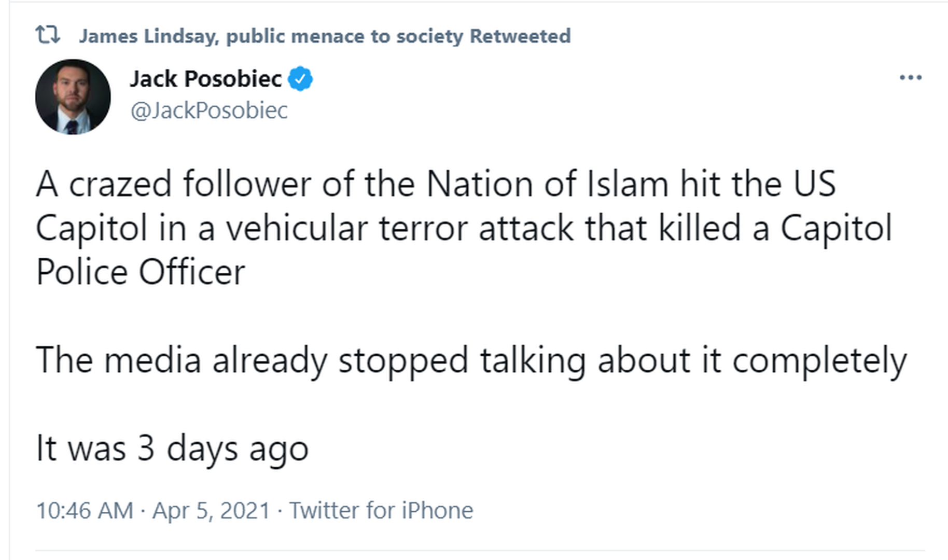Open the three-dot more options menu
The height and width of the screenshot is (560, 948).
[910, 78]
